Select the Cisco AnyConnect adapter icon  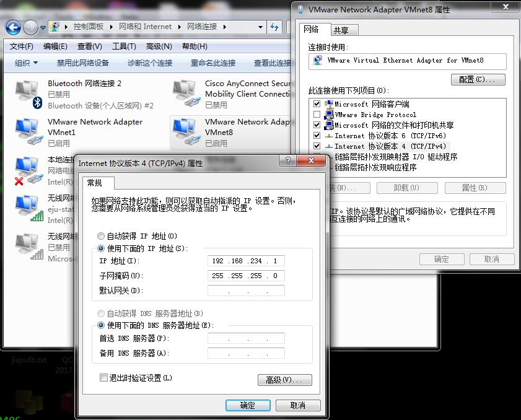[x=186, y=94]
